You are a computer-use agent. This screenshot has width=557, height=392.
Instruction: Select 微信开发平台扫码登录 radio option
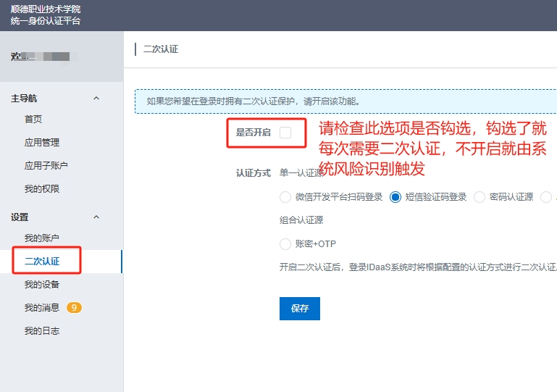pos(285,196)
